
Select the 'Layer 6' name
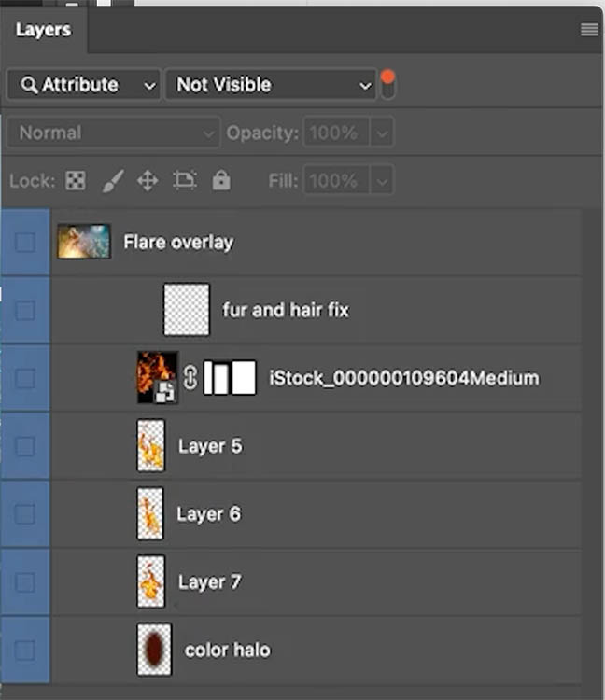tap(209, 514)
